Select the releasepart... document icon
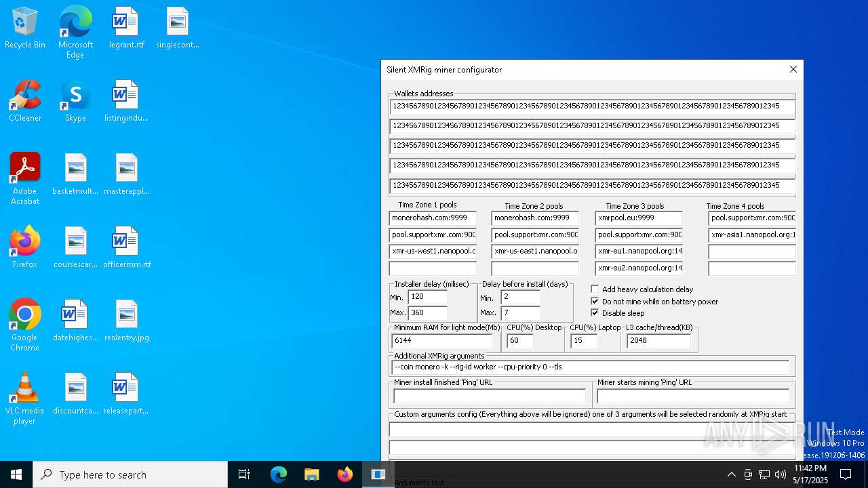 [126, 394]
